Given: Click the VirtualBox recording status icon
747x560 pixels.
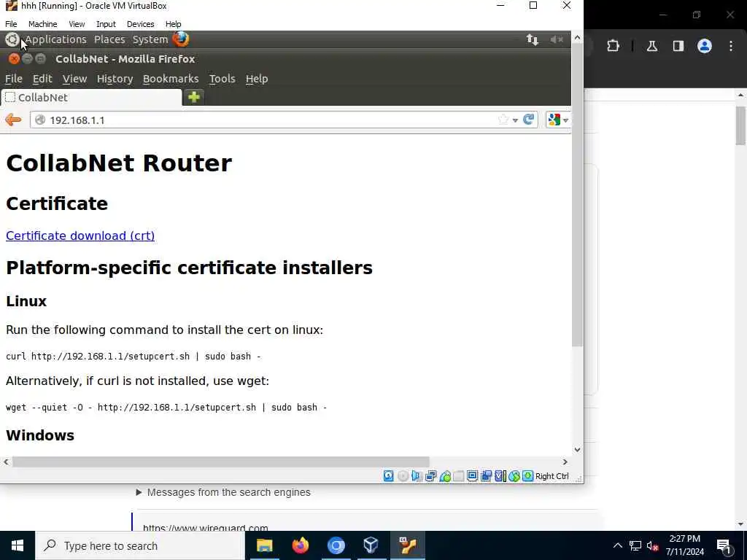Looking at the screenshot, I should [486, 475].
